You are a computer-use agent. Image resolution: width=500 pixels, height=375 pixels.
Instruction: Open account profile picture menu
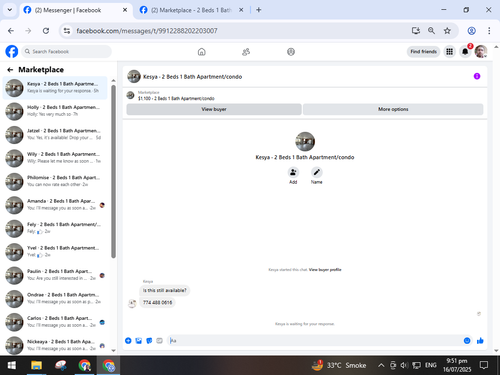[x=481, y=52]
